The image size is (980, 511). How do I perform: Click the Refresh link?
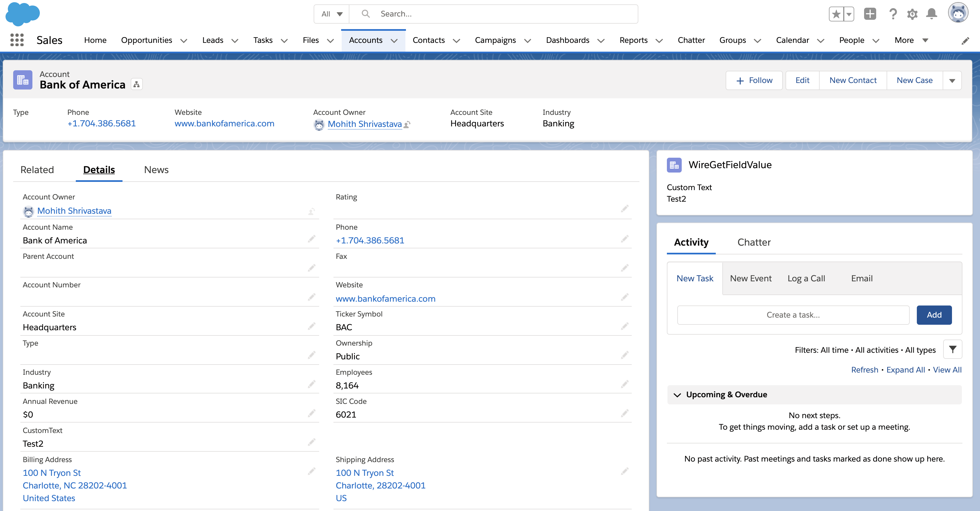point(864,370)
